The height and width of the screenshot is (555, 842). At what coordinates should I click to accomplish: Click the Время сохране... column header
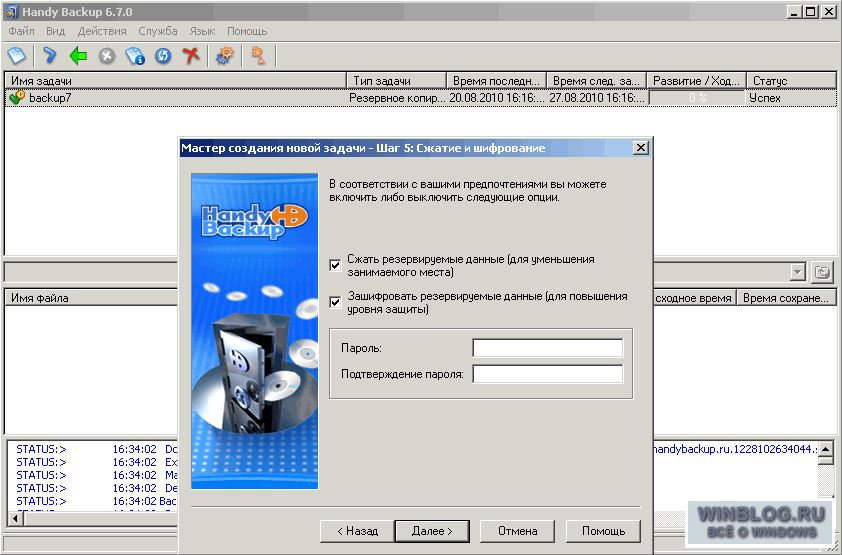(x=786, y=298)
